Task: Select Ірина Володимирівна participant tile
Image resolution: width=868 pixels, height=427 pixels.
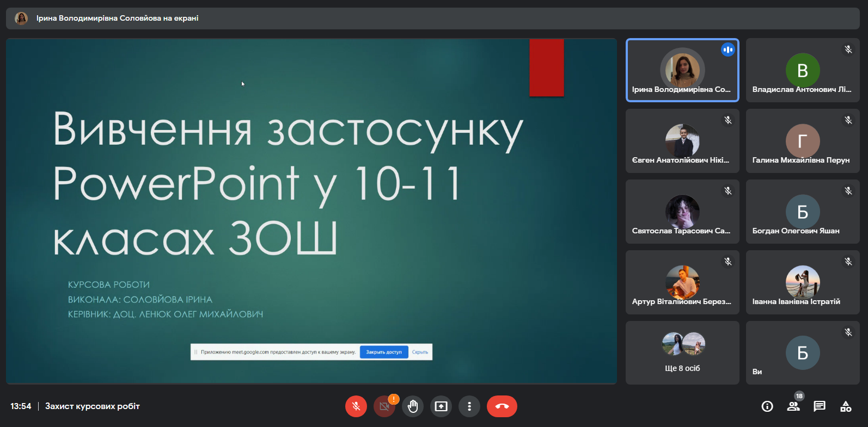Action: pyautogui.click(x=682, y=70)
